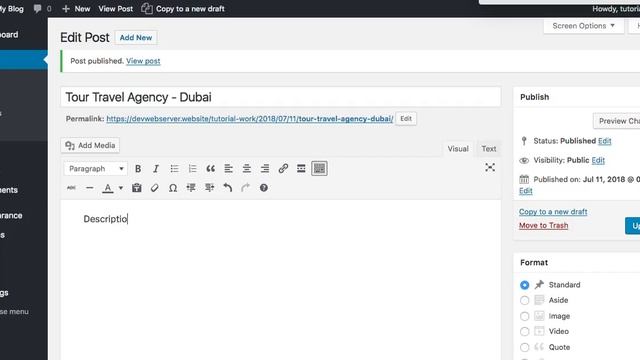
Task: Click the Format panel heading
Action: pos(534,263)
